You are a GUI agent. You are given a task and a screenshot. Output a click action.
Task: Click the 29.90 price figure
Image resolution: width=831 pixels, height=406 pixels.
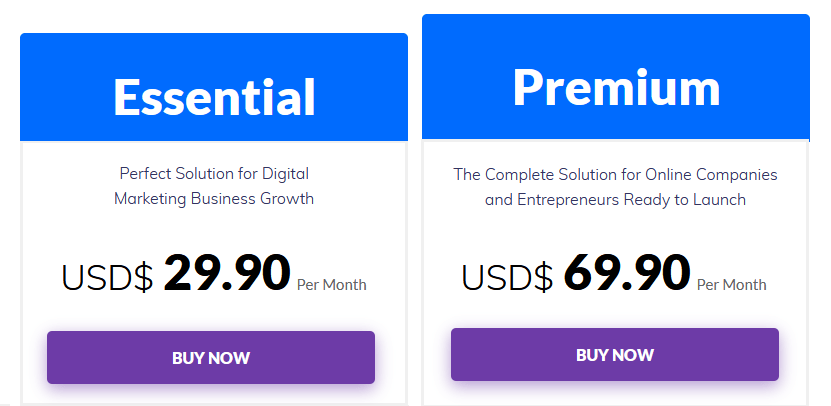[x=227, y=273]
